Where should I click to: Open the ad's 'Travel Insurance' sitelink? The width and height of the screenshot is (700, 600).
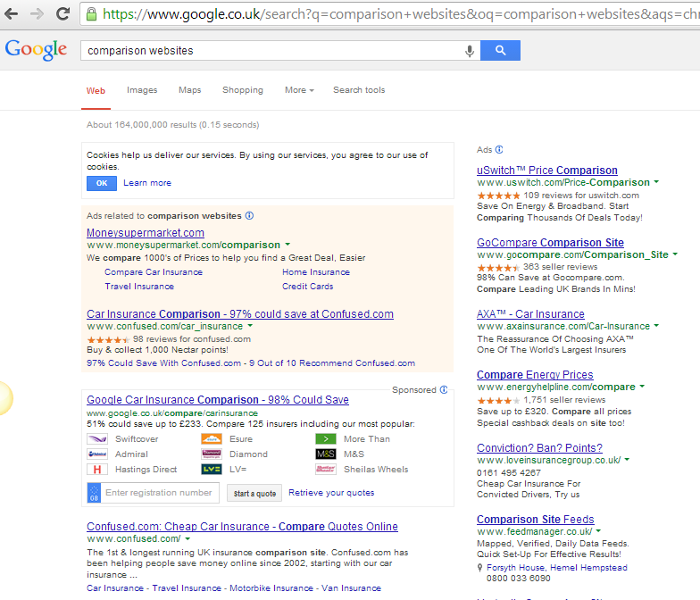point(139,287)
